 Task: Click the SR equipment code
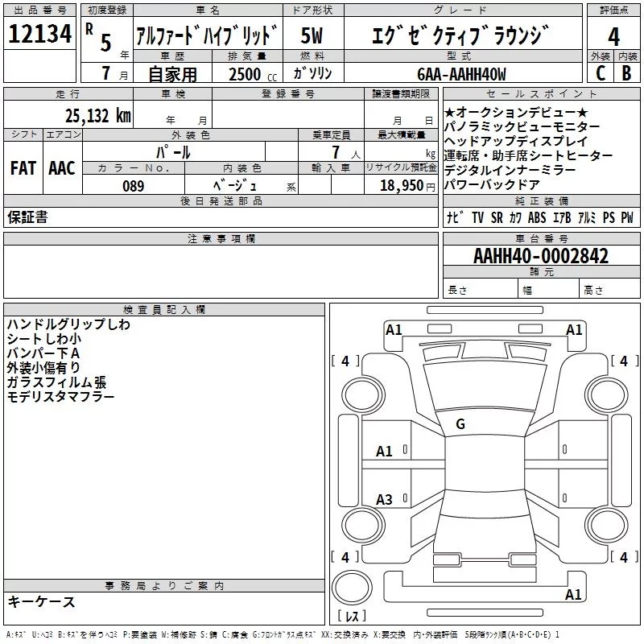tap(497, 217)
